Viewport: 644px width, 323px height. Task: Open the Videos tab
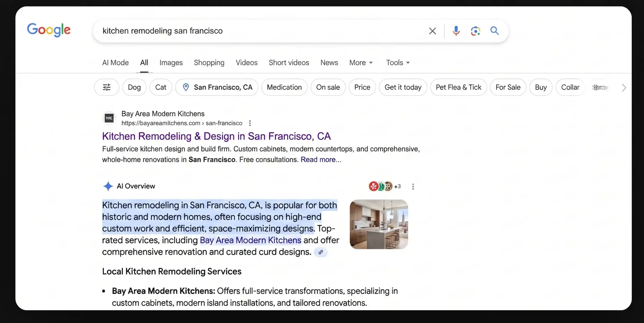click(x=247, y=62)
